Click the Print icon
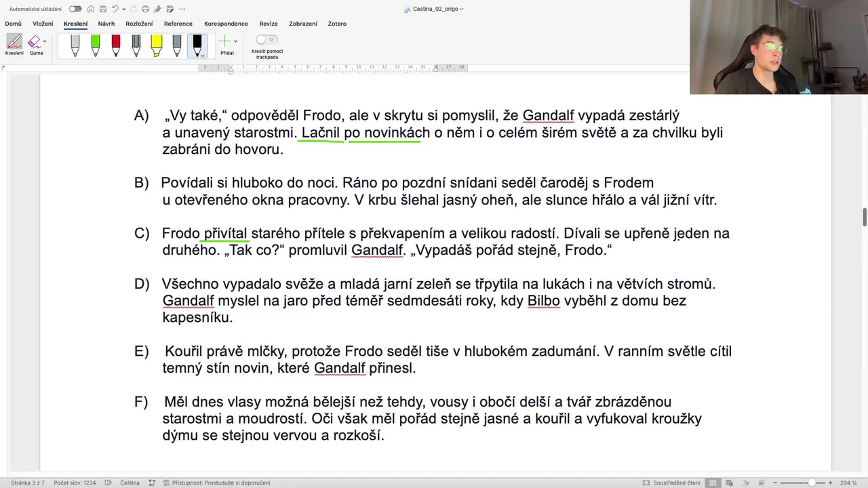This screenshot has height=488, width=868. pyautogui.click(x=145, y=9)
